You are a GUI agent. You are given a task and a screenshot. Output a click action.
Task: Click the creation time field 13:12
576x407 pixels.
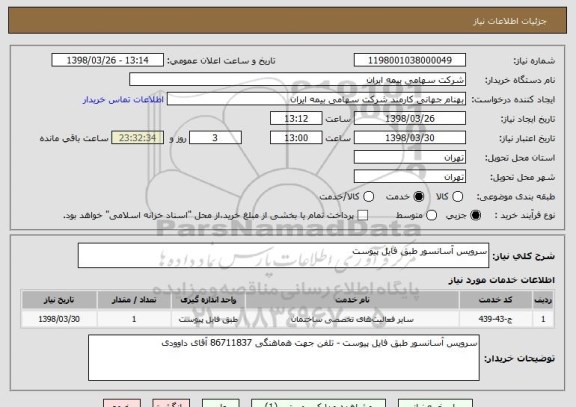coord(296,119)
